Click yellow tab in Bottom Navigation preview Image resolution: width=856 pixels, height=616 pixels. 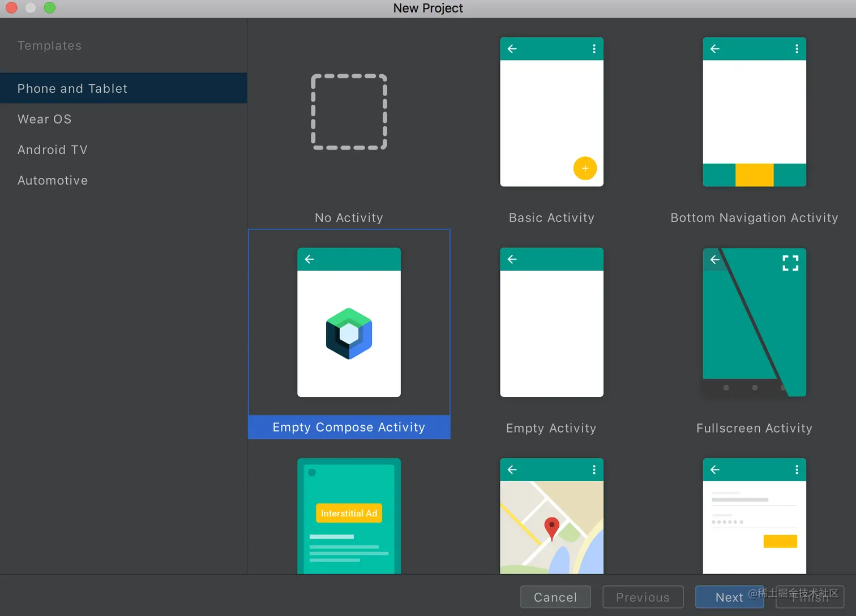pos(754,175)
